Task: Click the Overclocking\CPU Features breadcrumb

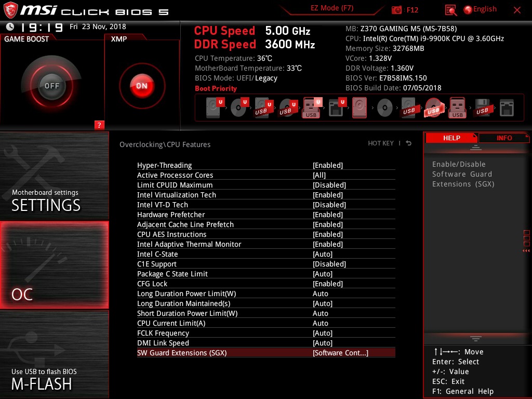Action: tap(165, 144)
